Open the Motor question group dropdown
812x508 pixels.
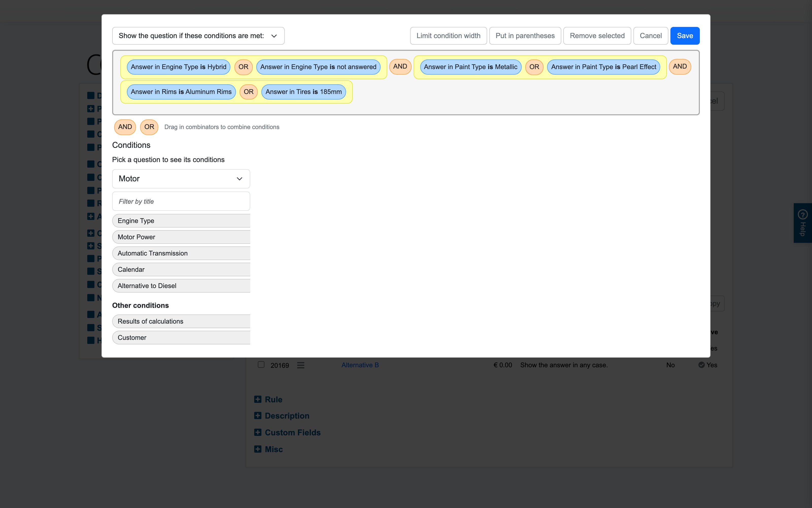pos(181,179)
